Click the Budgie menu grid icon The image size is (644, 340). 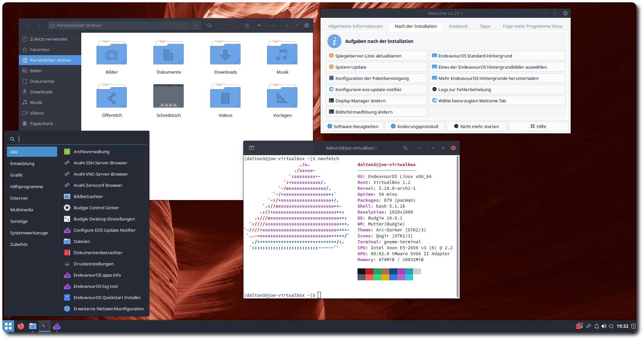point(8,326)
